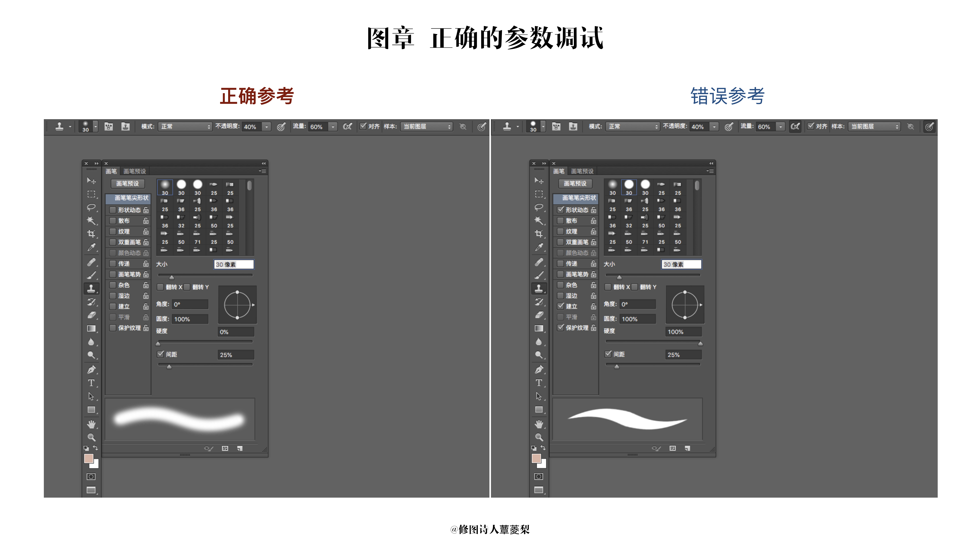Switch to 画笔 tab in right panel

[x=559, y=171]
